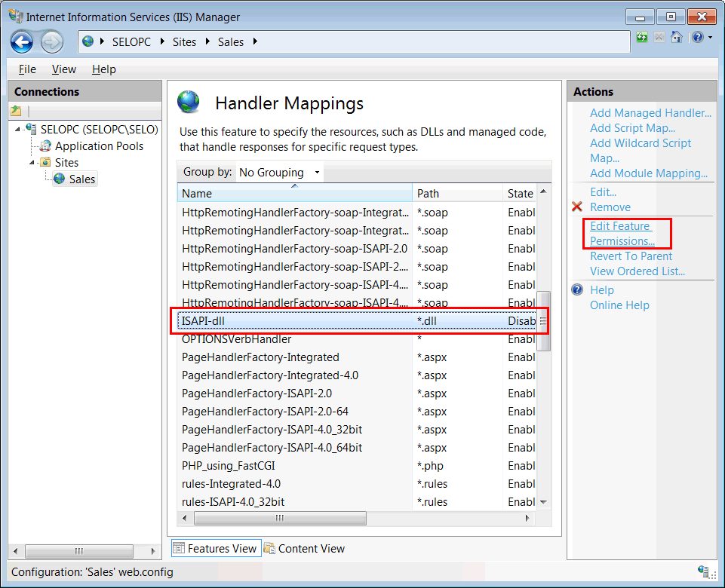Image resolution: width=725 pixels, height=588 pixels.
Task: Click Add Managed Handler link
Action: tap(650, 113)
